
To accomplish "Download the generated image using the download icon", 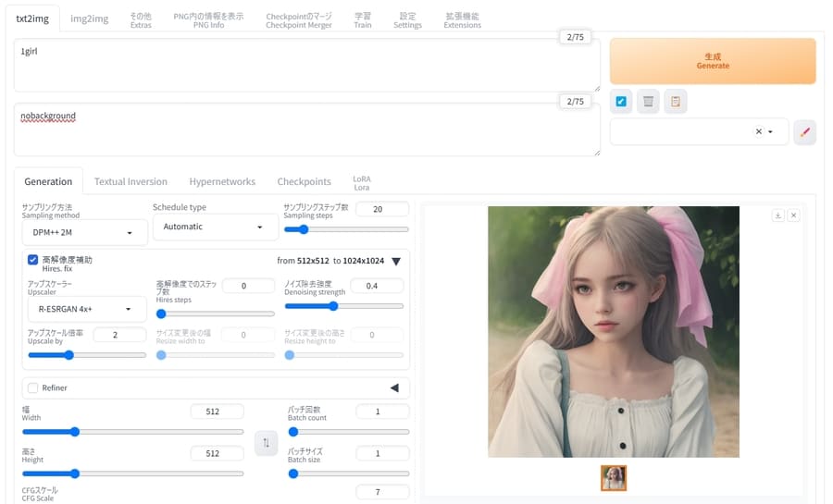I will (x=777, y=215).
